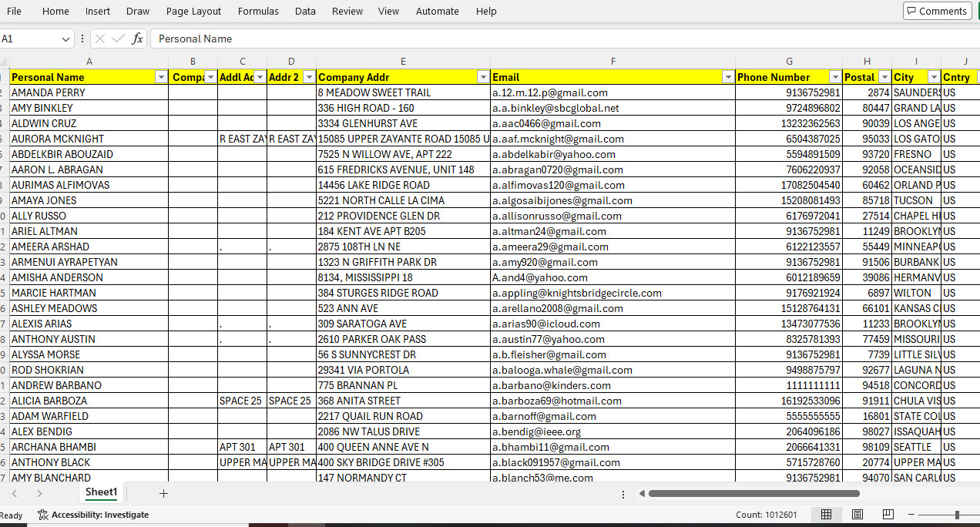980x527 pixels.
Task: Click horizontal scrollbar left arrow
Action: pyautogui.click(x=642, y=493)
